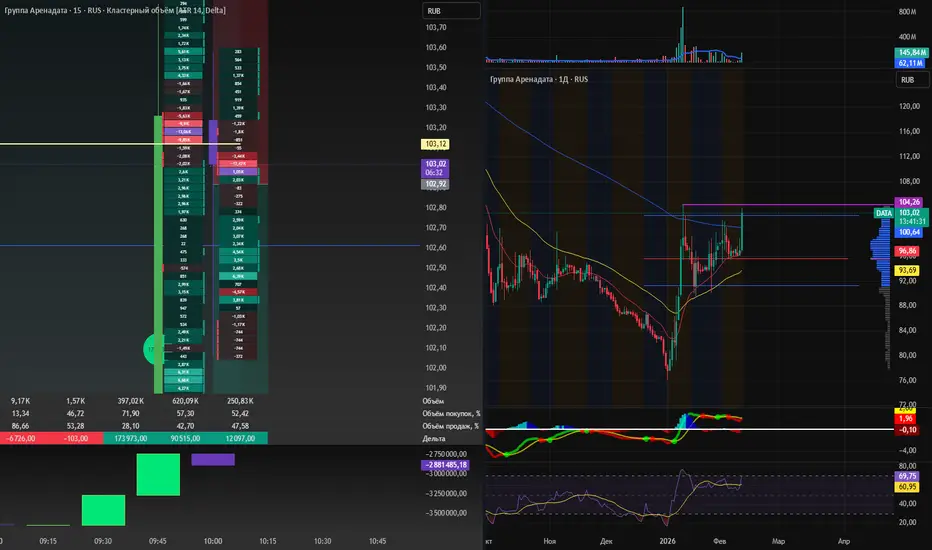Click the 102,60 price scale tick
The image size is (932, 550).
click(436, 248)
